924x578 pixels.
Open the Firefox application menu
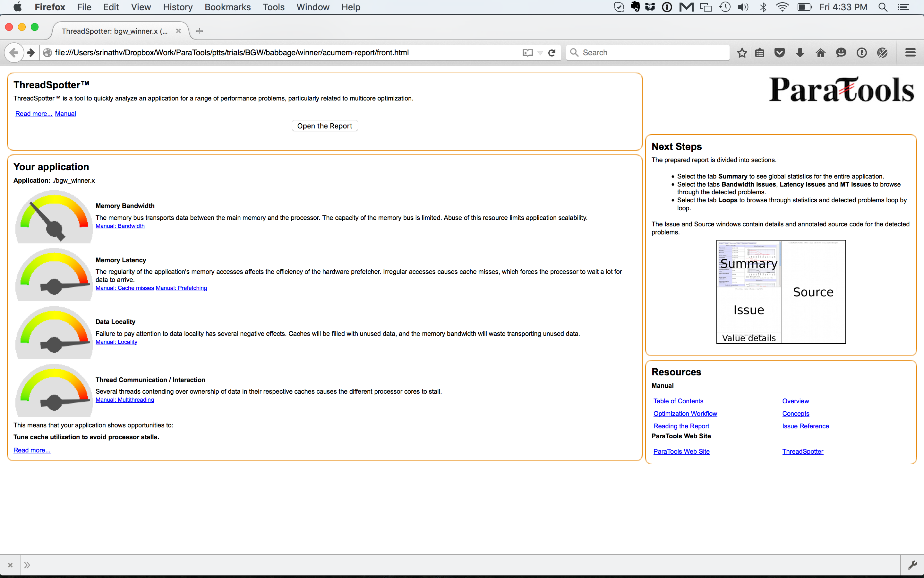click(x=50, y=7)
